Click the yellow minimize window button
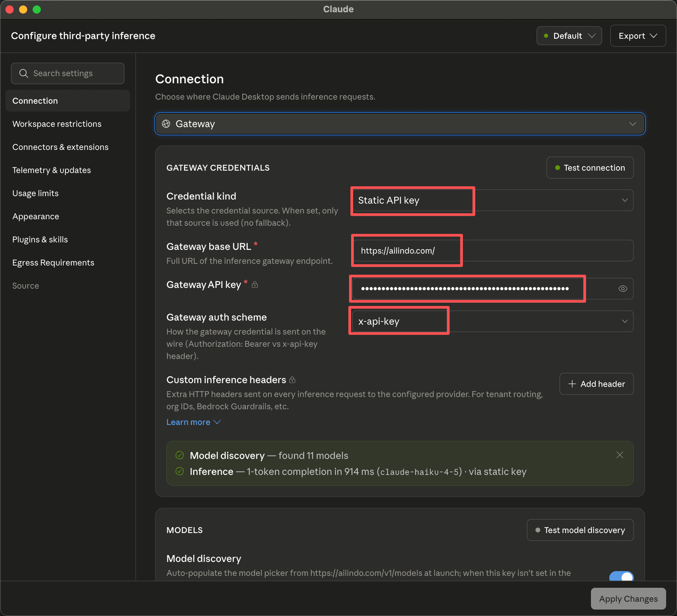The width and height of the screenshot is (677, 616). pyautogui.click(x=23, y=10)
